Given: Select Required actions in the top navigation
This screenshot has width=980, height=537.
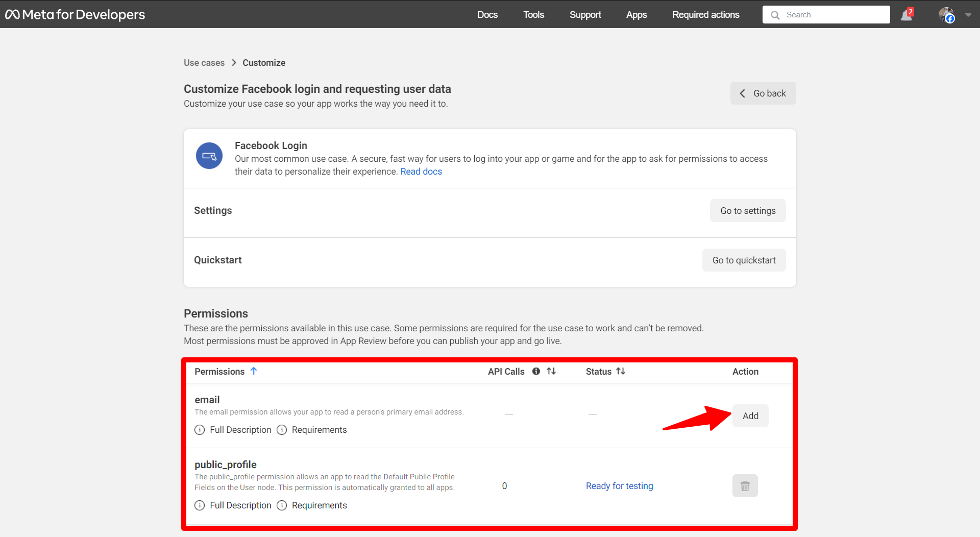Looking at the screenshot, I should pyautogui.click(x=705, y=14).
